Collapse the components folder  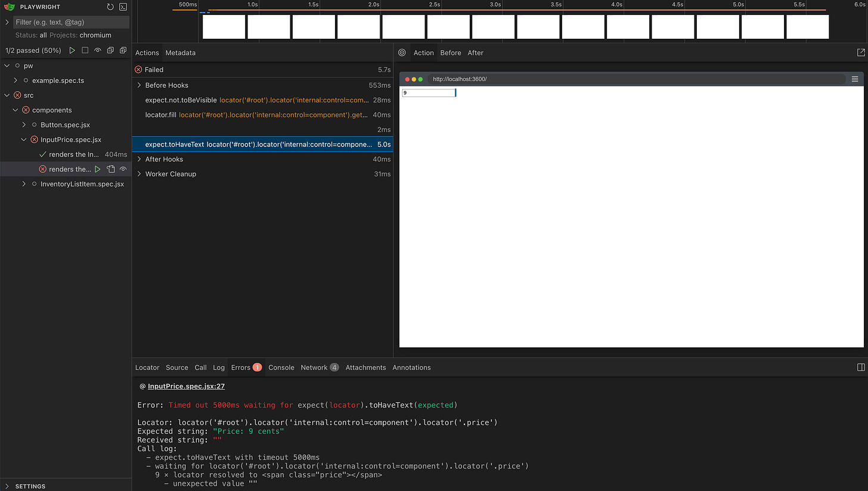tap(15, 110)
